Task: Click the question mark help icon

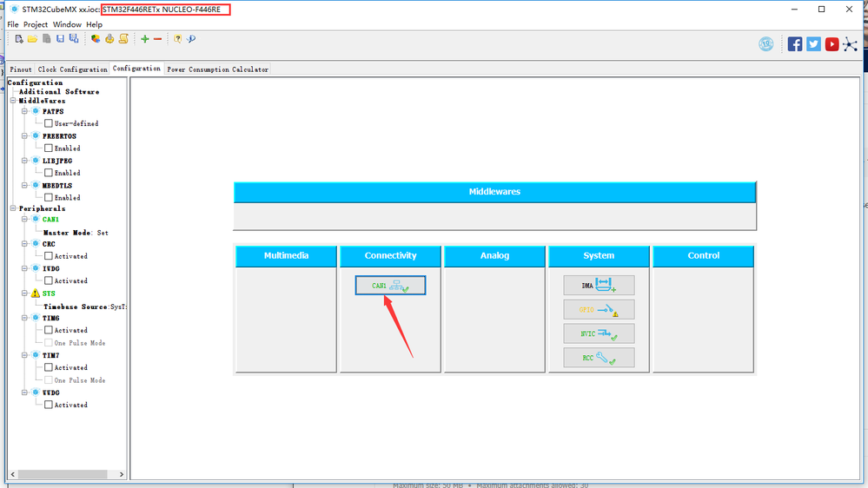Action: pyautogui.click(x=178, y=39)
